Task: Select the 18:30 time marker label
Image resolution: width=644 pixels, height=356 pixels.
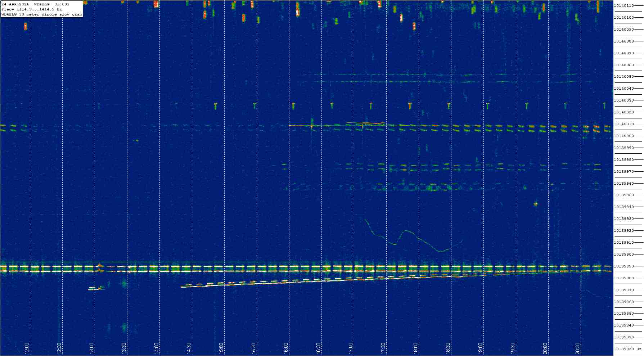Action: pos(448,348)
